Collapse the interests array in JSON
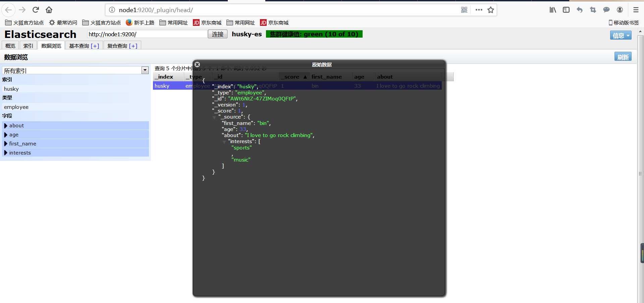This screenshot has height=303, width=644. click(224, 142)
